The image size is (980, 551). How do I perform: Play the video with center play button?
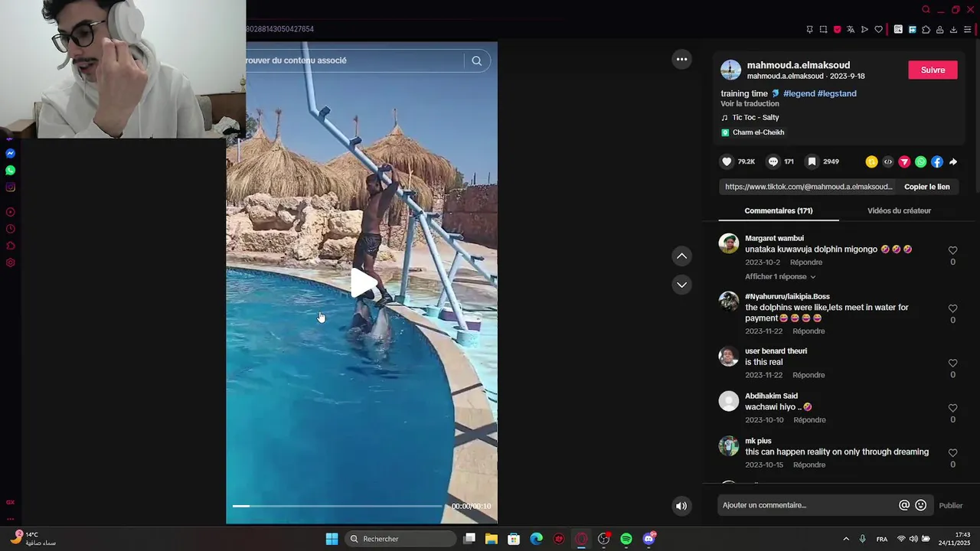[x=363, y=283]
